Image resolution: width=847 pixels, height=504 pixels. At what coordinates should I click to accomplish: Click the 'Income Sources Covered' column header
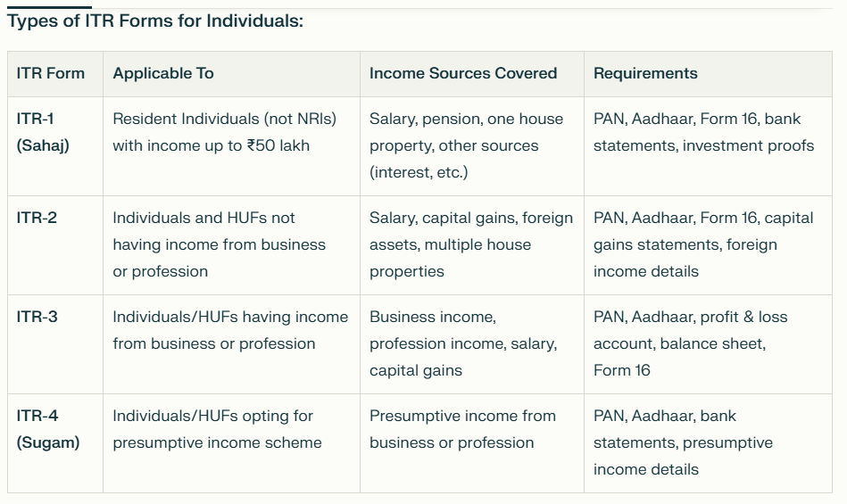point(463,73)
